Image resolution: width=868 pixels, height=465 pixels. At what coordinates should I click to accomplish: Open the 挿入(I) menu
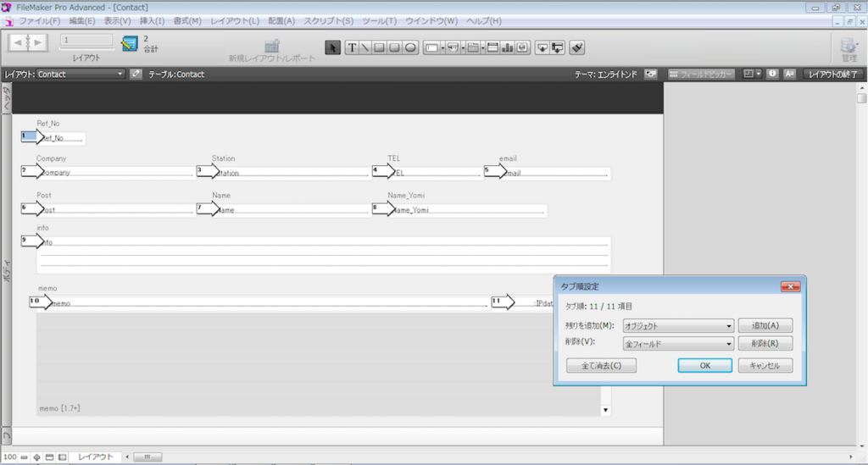(x=152, y=21)
